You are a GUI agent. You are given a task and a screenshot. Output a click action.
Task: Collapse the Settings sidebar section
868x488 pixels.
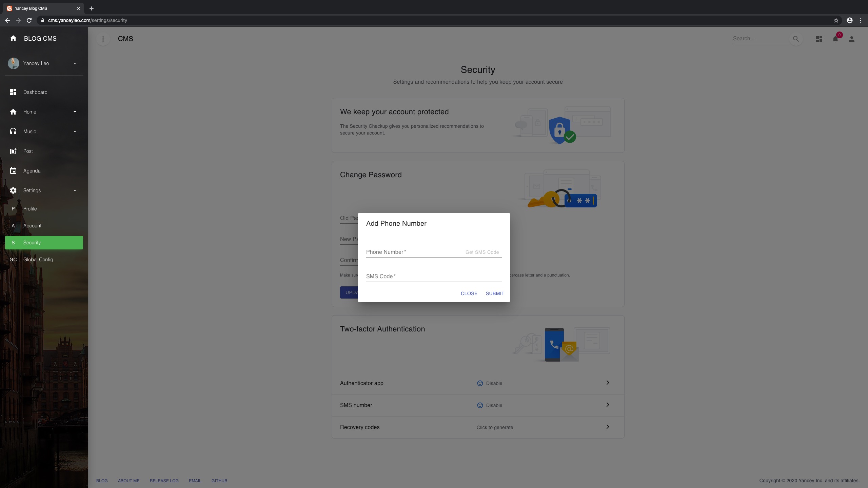click(75, 190)
